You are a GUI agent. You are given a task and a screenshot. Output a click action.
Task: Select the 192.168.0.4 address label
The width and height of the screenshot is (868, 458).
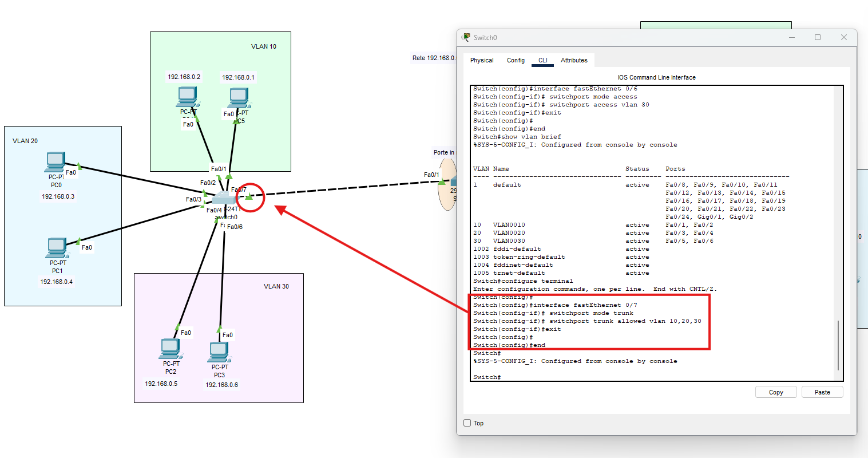[x=56, y=282]
